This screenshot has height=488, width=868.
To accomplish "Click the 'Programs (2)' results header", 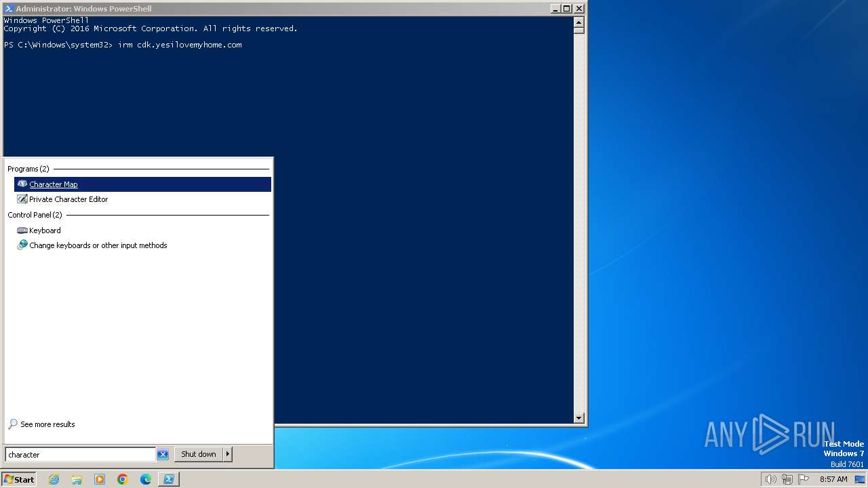I will [x=28, y=169].
